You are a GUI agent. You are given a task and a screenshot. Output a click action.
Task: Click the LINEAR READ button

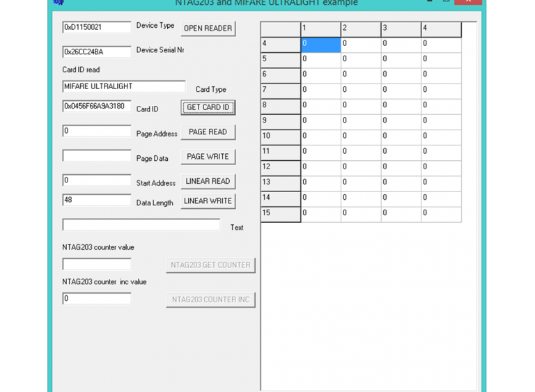pos(208,181)
